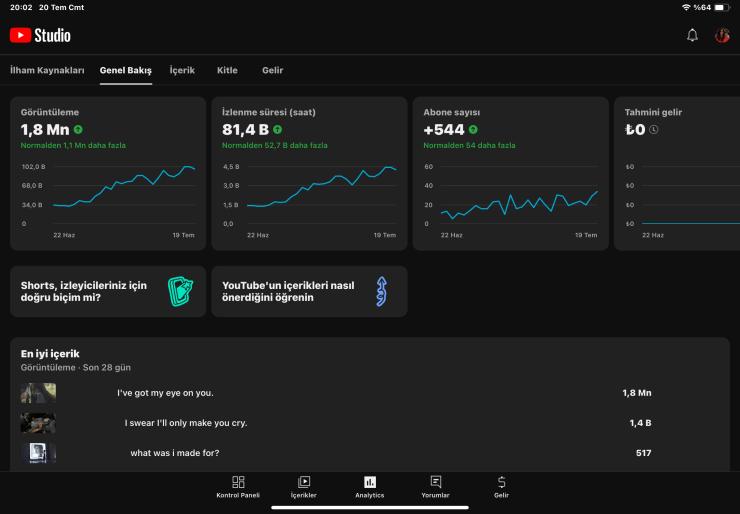Tap the notifications bell icon
The height and width of the screenshot is (514, 740).
point(692,36)
